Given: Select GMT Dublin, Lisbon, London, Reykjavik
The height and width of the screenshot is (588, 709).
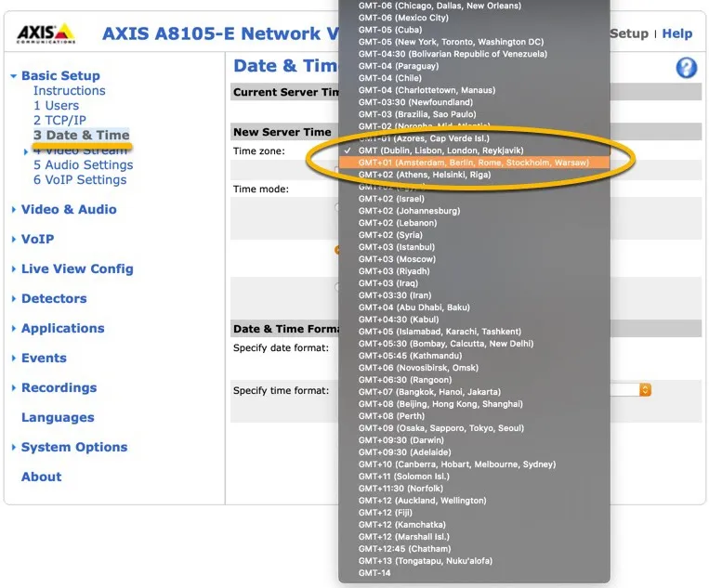Looking at the screenshot, I should 474,150.
